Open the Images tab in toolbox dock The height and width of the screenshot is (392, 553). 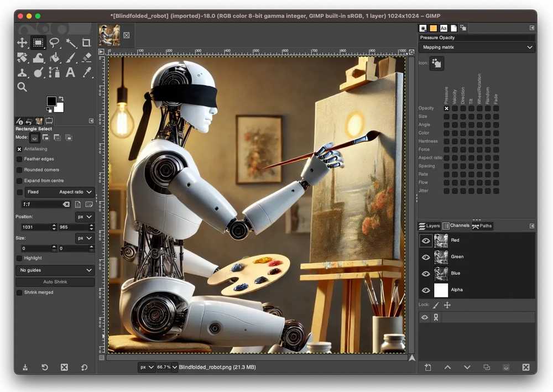[x=39, y=121]
